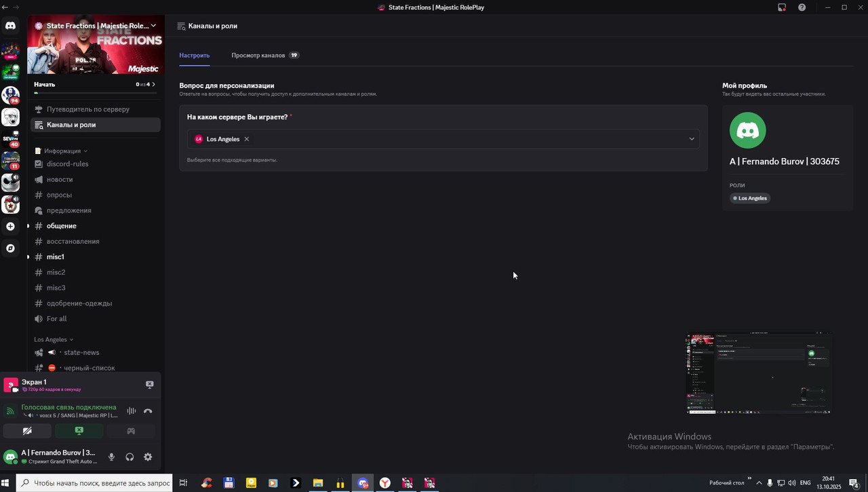
Task: Open Discover servers compass icon
Action: (10, 248)
